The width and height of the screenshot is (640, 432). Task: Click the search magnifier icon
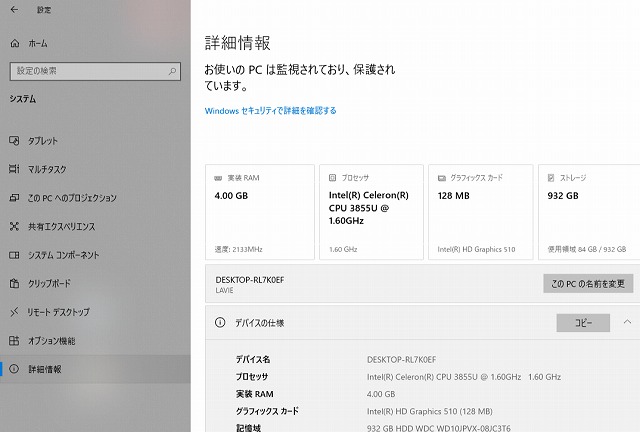[x=173, y=71]
